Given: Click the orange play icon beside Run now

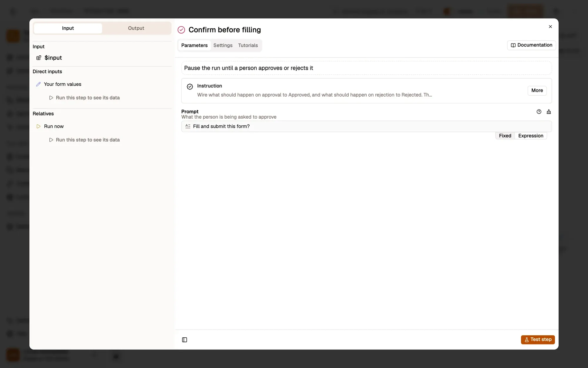Looking at the screenshot, I should [39, 126].
